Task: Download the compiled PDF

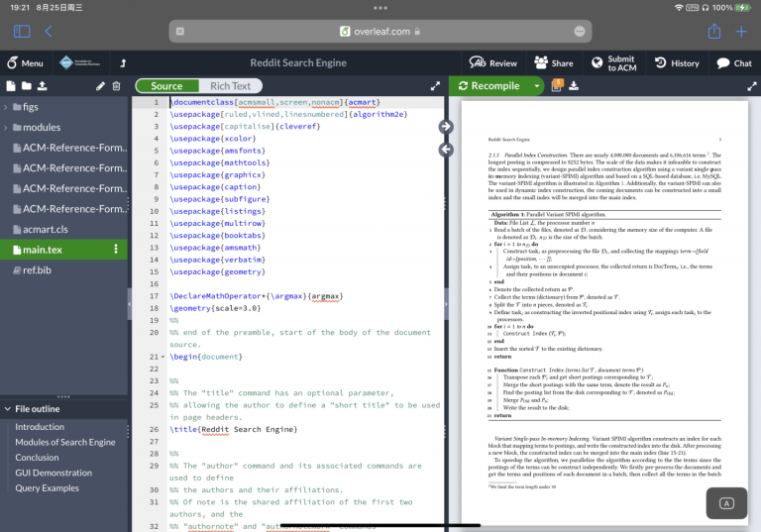Action: [574, 86]
